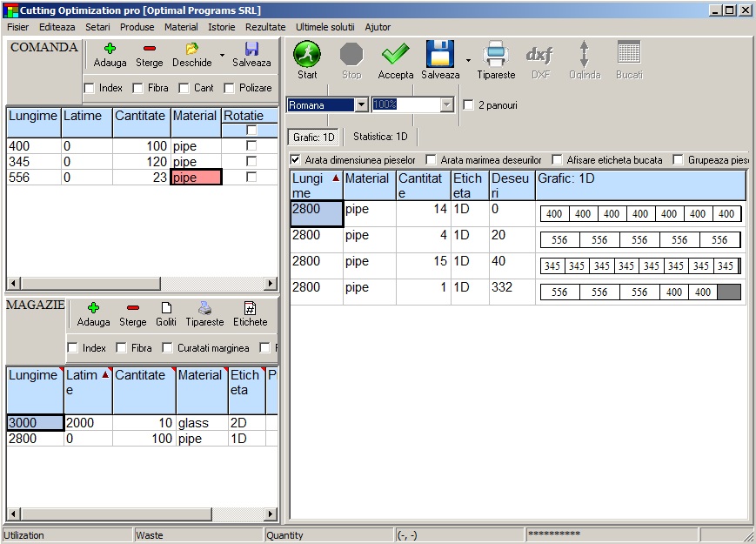The width and height of the screenshot is (756, 544).
Task: Delete a stock row with Sterge in MAGAZIE
Action: (x=132, y=308)
